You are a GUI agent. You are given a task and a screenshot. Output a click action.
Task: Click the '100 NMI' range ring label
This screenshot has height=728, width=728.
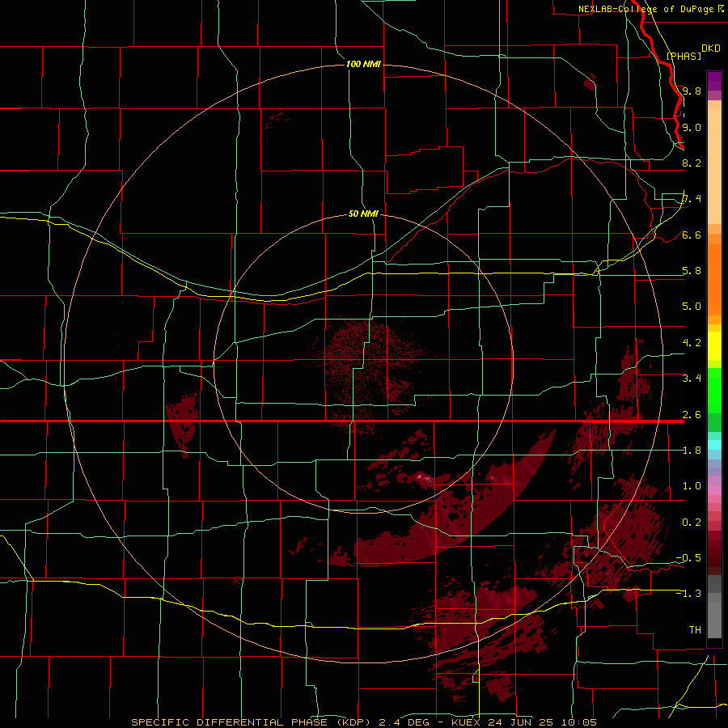363,64
